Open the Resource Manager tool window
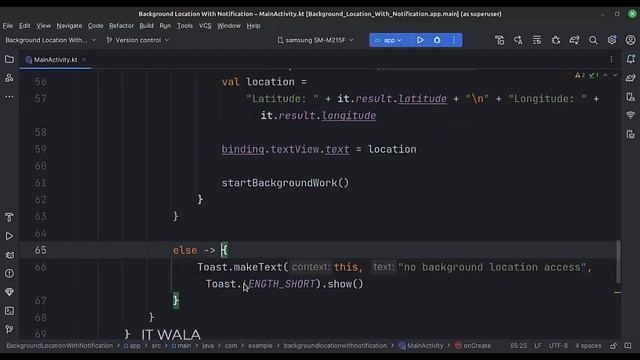This screenshot has width=640, height=360. click(9, 78)
